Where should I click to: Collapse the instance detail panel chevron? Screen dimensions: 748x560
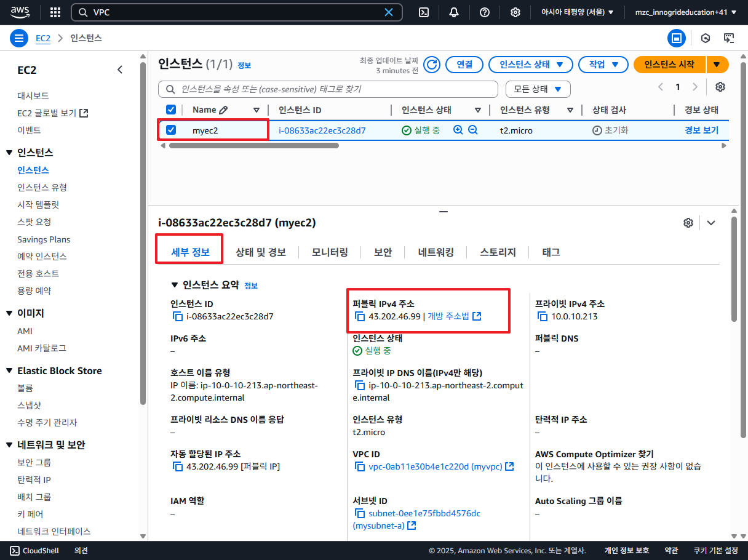[x=711, y=223]
